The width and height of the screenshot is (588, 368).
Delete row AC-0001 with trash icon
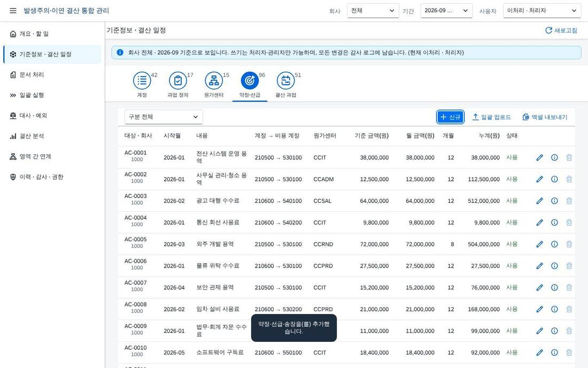click(x=569, y=158)
